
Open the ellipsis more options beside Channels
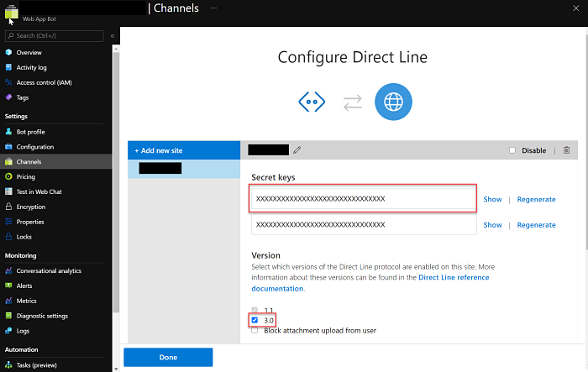click(213, 8)
